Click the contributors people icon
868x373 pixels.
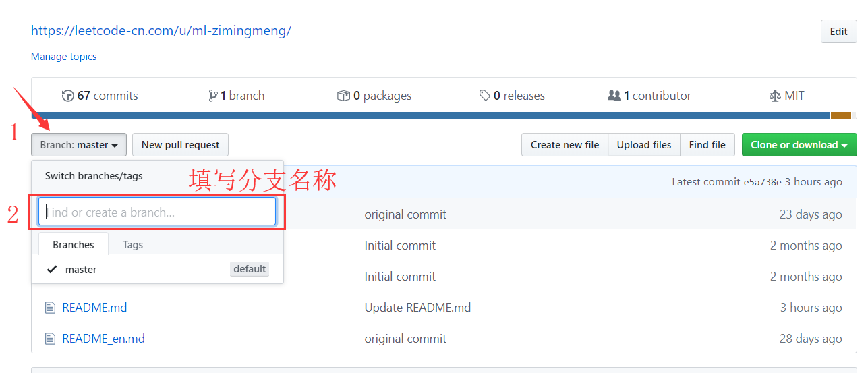(x=614, y=96)
